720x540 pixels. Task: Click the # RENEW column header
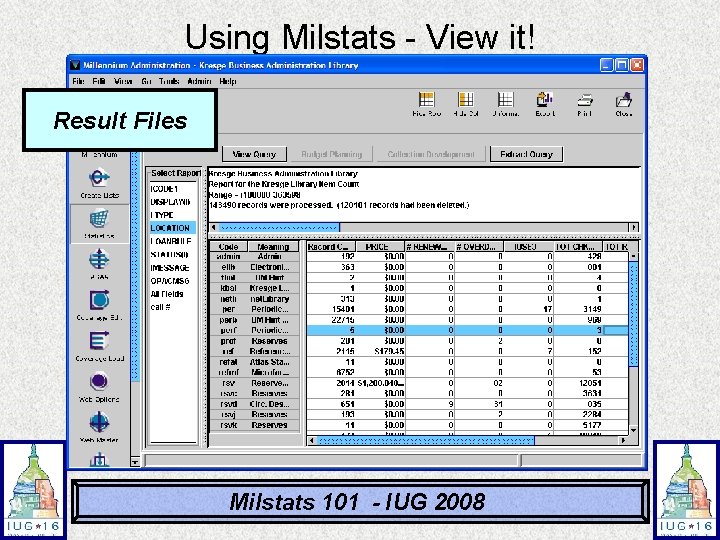point(430,247)
